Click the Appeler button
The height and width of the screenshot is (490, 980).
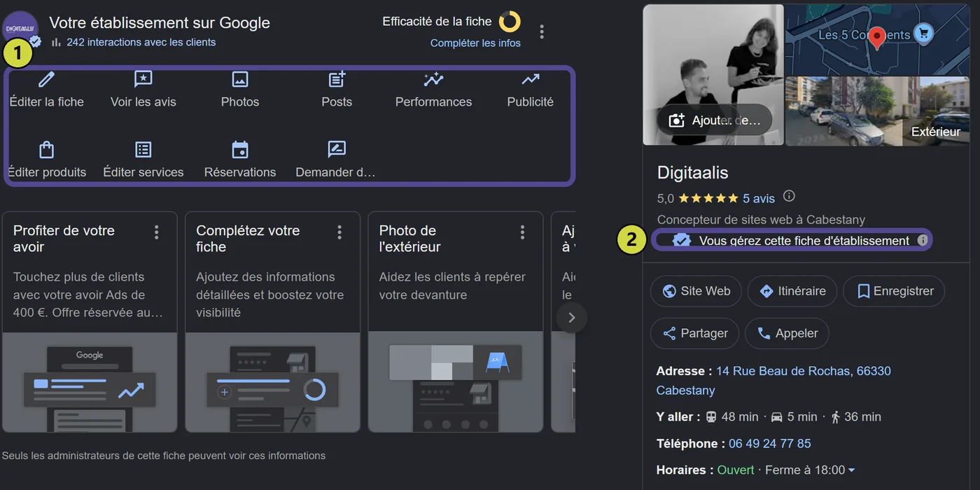tap(787, 333)
